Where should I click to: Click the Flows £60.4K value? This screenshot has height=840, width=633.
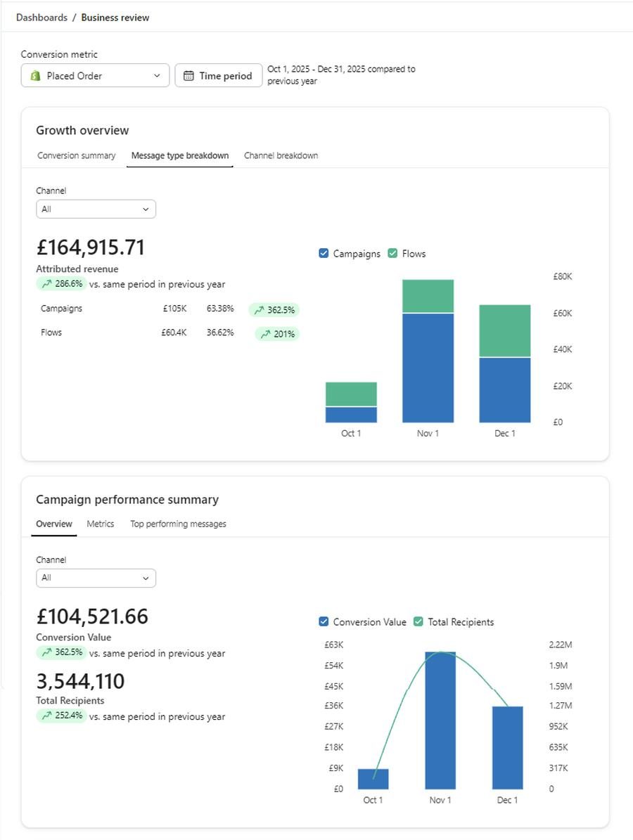tap(174, 332)
